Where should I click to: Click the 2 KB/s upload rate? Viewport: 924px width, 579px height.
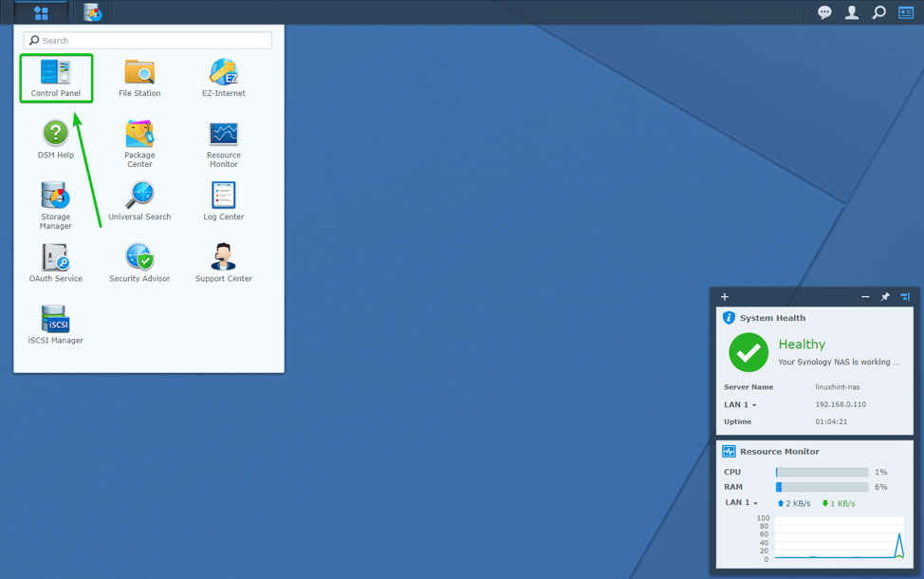pos(794,503)
